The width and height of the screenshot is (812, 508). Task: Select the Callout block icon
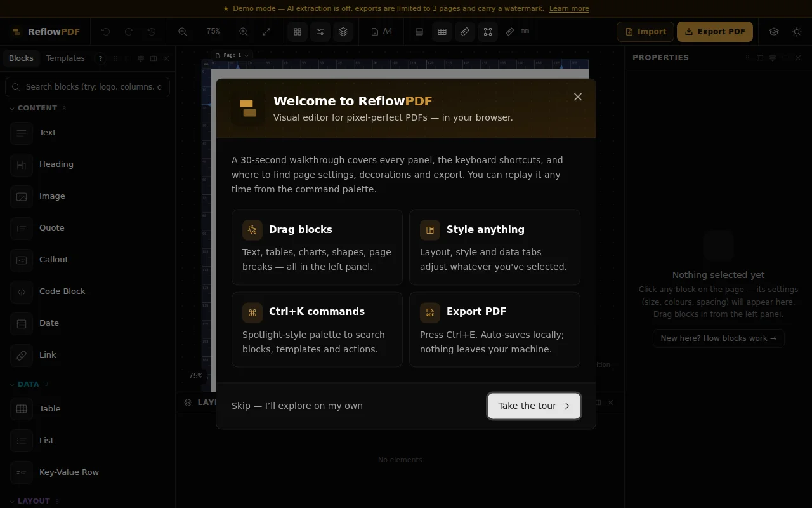22,260
